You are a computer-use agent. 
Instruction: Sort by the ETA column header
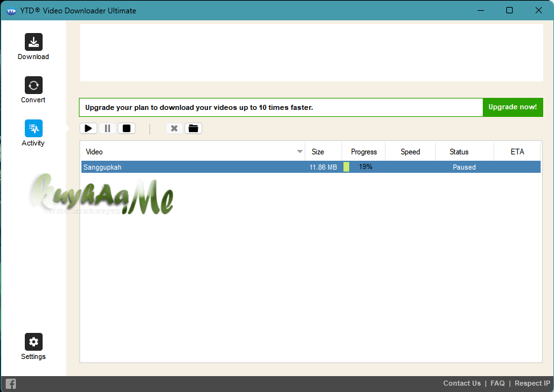517,152
